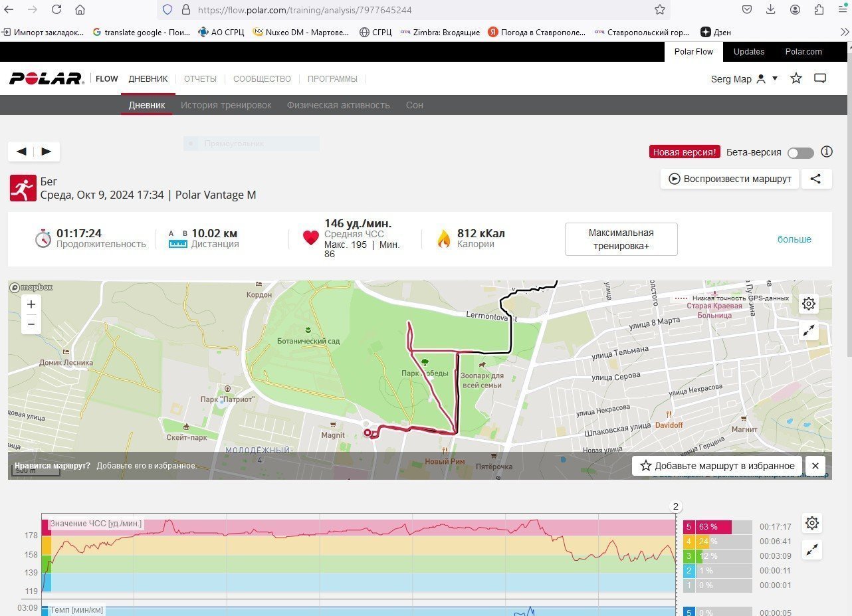Switch to the Polar.com top tab
The width and height of the screenshot is (852, 616).
[803, 52]
